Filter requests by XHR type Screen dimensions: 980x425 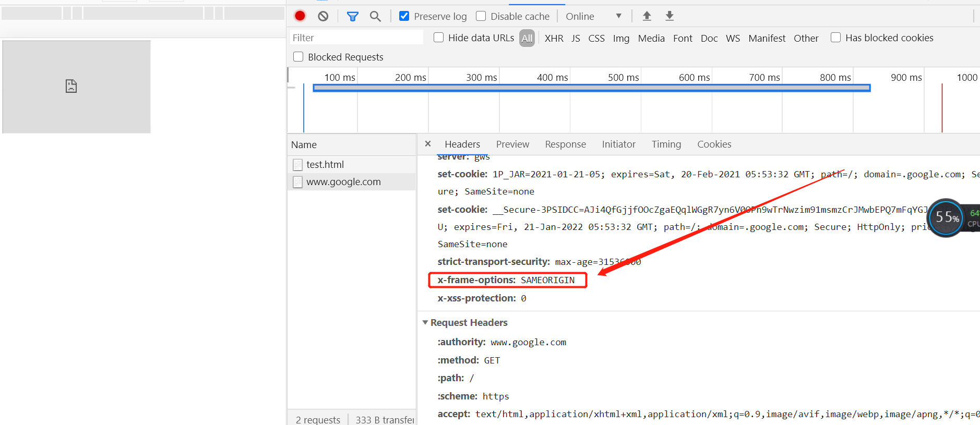(x=554, y=38)
